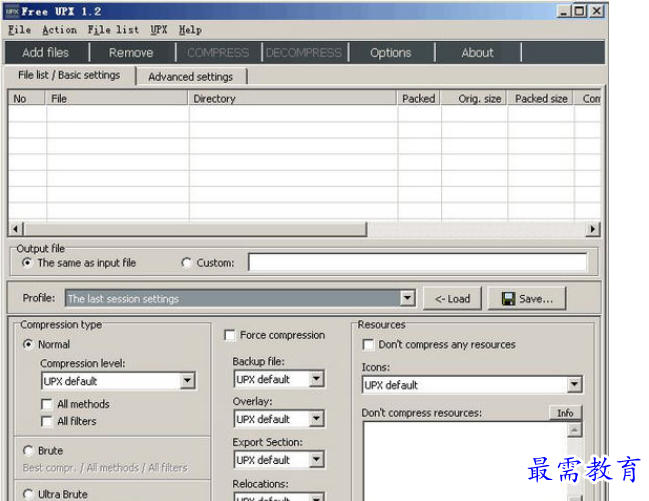Click the Free UPX title bar icon

[12, 11]
